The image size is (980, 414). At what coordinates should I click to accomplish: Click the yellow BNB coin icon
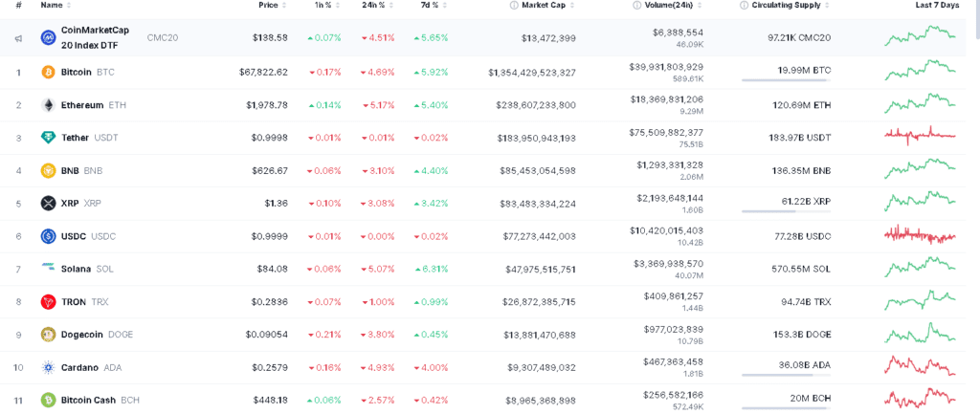point(48,170)
